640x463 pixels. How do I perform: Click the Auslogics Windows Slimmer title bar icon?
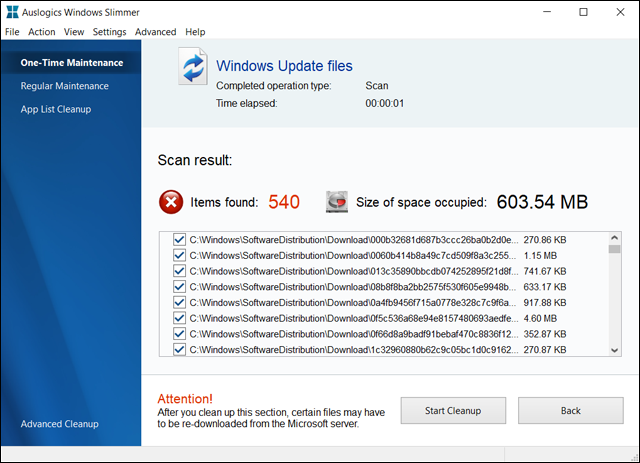coord(12,12)
